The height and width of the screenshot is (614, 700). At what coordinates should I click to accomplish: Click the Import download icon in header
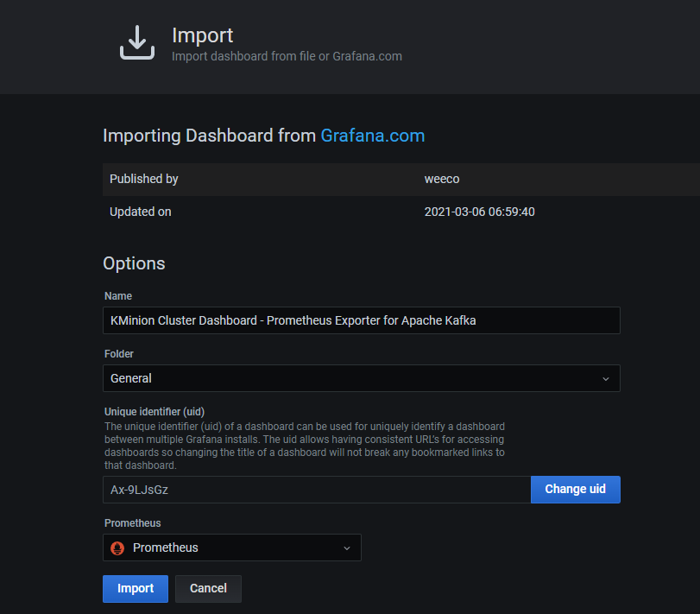coord(137,42)
